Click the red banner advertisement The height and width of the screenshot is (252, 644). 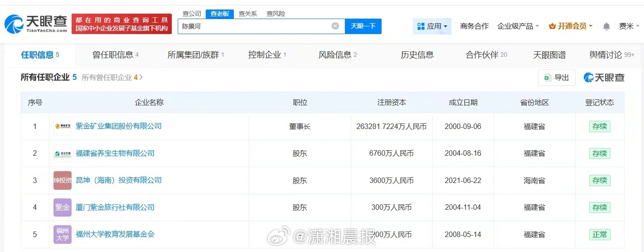tap(121, 24)
